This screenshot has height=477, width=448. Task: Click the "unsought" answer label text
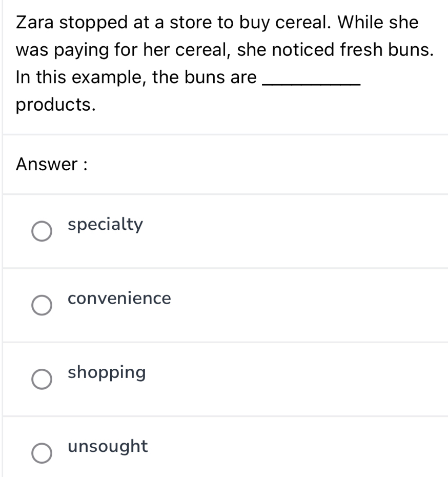[x=108, y=446]
